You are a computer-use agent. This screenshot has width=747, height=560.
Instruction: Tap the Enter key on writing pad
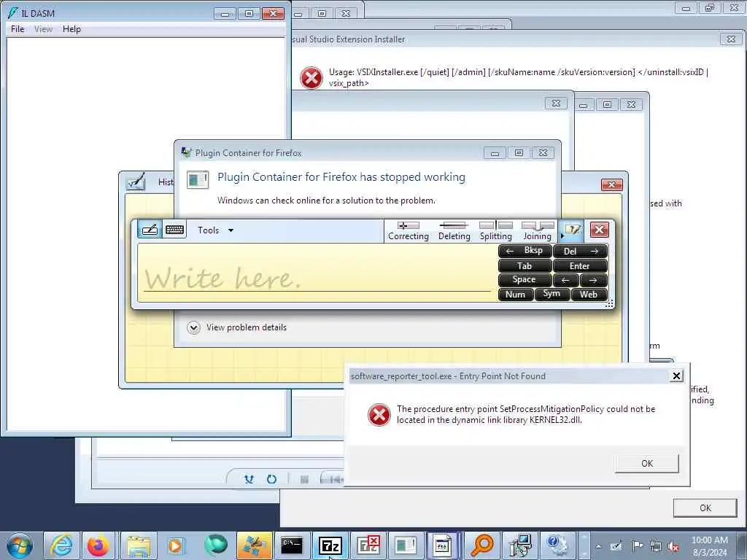point(580,265)
